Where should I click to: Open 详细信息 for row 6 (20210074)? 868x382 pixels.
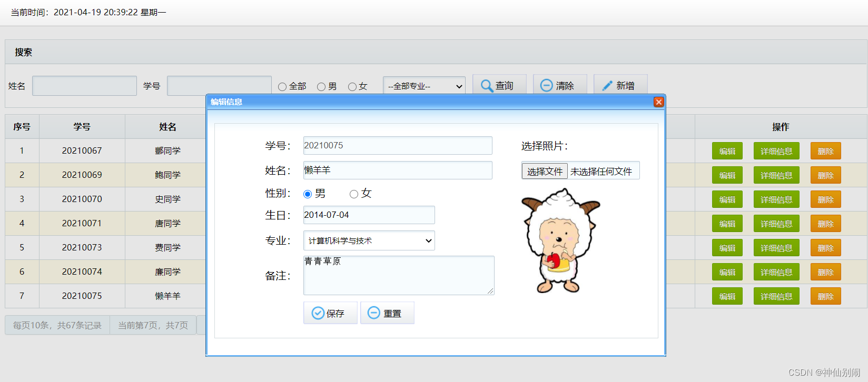point(776,272)
